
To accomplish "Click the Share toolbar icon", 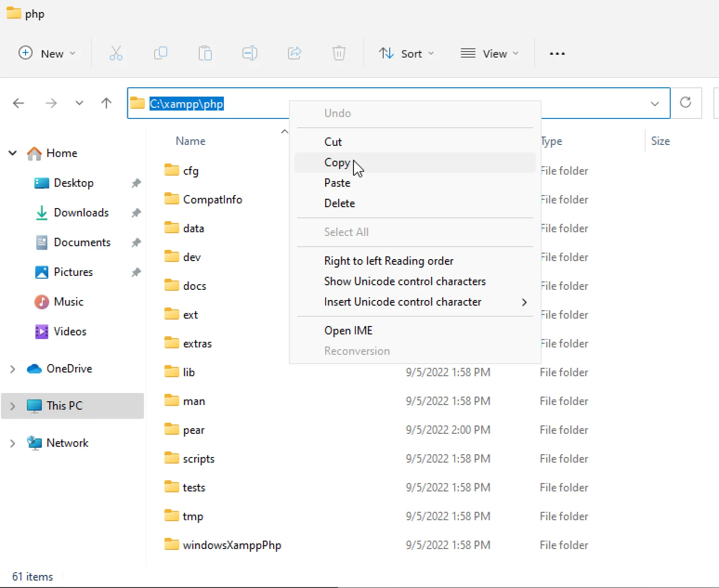I will [294, 53].
